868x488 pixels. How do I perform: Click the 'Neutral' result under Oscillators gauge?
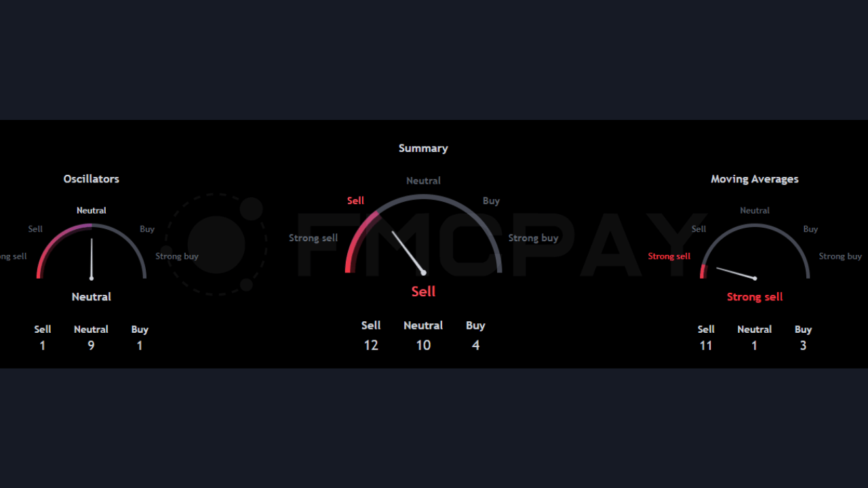92,297
